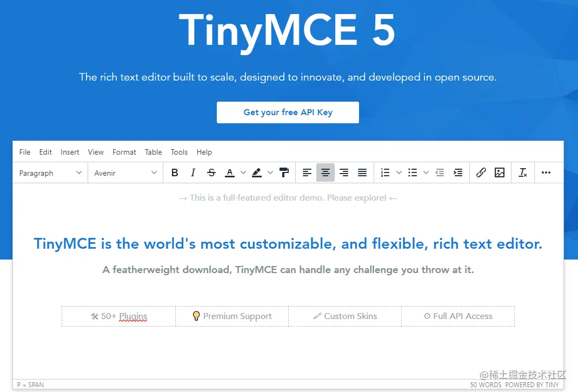The height and width of the screenshot is (392, 578).
Task: Toggle italic formatting
Action: coord(193,172)
